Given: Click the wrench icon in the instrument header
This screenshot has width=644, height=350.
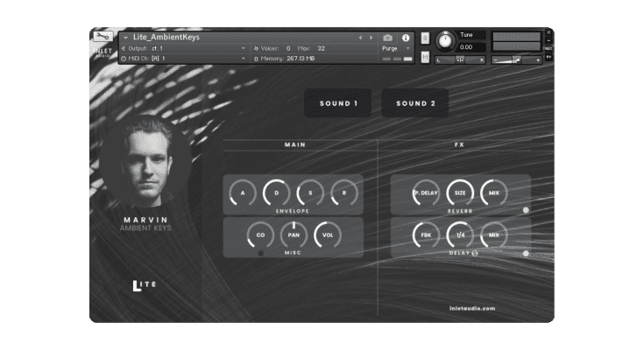Looking at the screenshot, I should click(102, 38).
